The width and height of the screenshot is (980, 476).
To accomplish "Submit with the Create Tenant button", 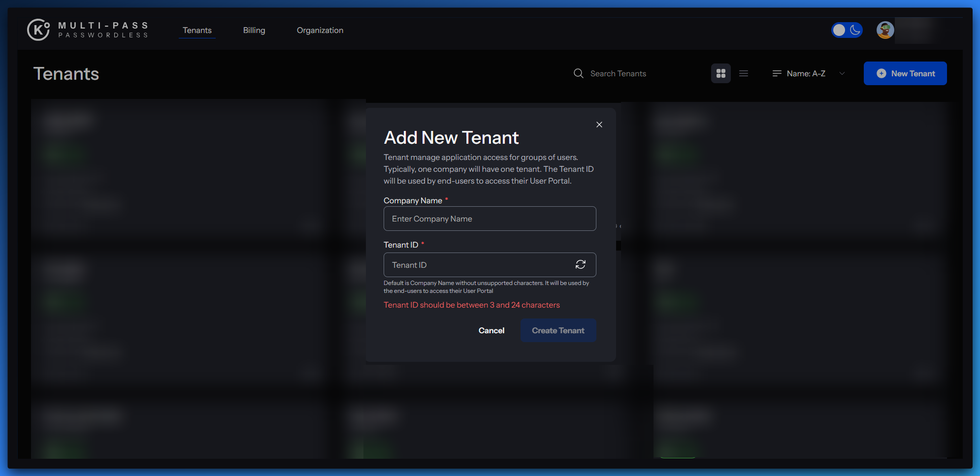I will [558, 330].
